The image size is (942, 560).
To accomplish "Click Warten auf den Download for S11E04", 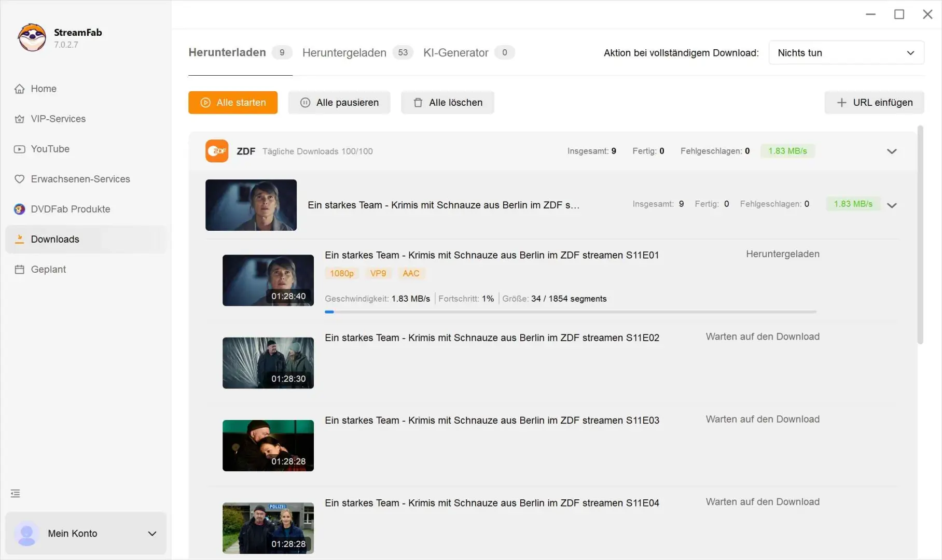I will click(763, 502).
